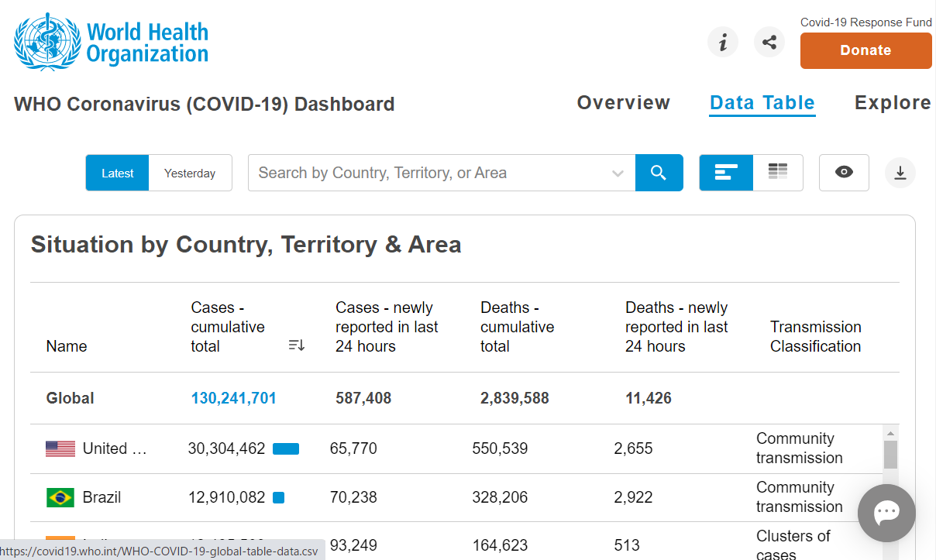Click the Transmission Classification header
Viewport: 936px width, 560px height.
pyautogui.click(x=816, y=337)
